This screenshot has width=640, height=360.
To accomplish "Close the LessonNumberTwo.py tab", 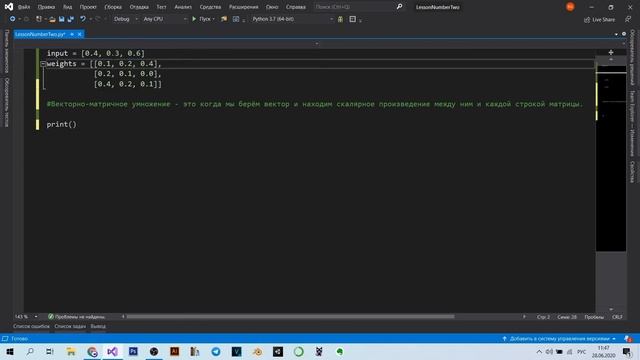I will point(80,34).
